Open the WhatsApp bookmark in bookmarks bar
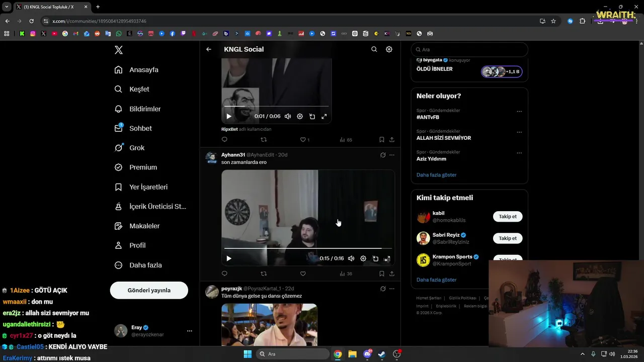Viewport: 644px width, 362px height. tap(119, 34)
